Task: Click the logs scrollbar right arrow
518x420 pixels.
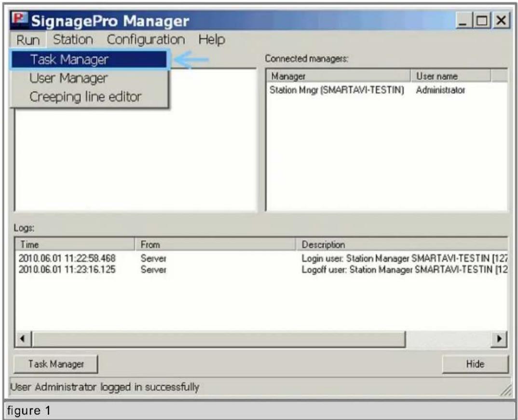Action: [499, 339]
